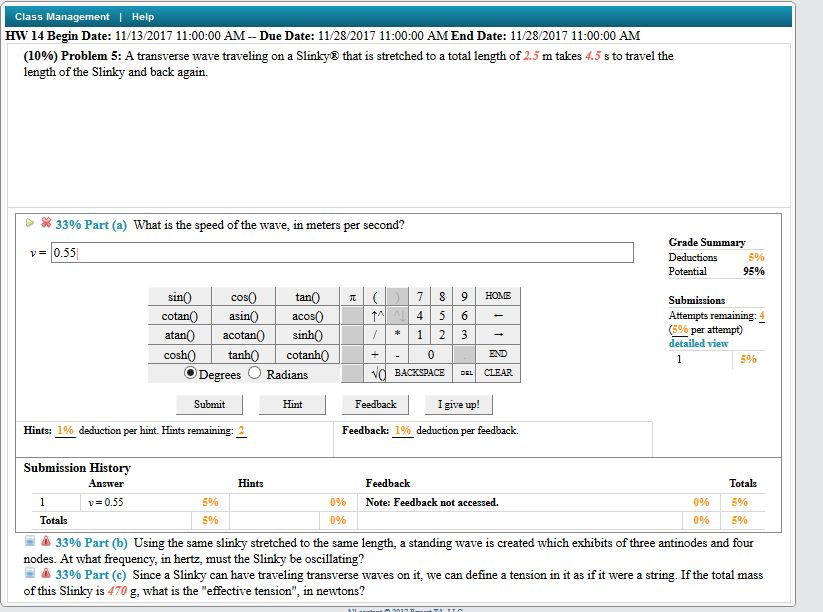
Task: Click the Attempts remaining 4 link
Action: pos(762,316)
